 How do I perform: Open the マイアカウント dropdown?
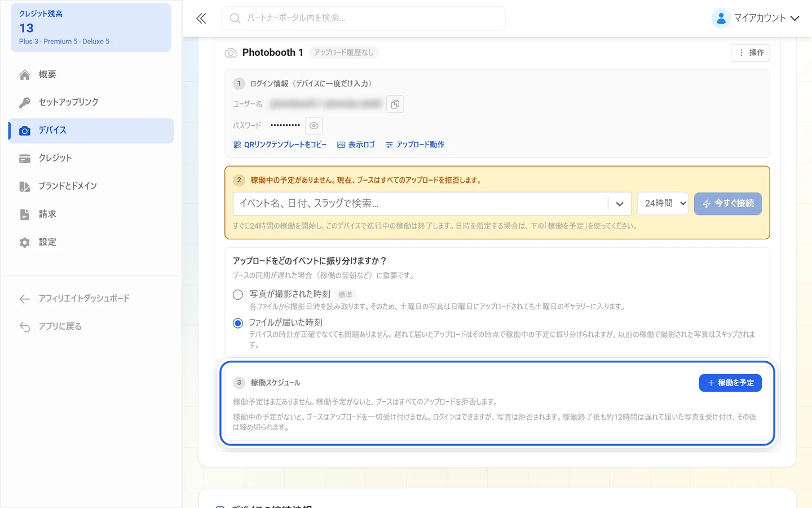tap(756, 18)
